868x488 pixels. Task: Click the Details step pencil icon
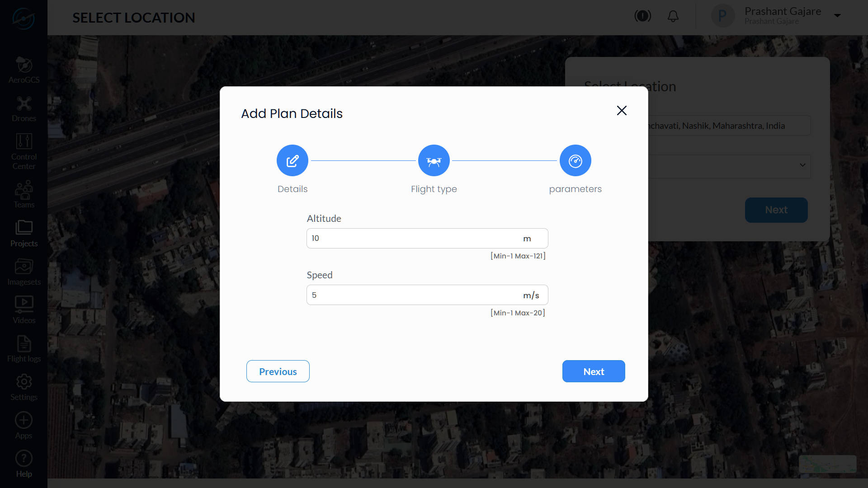292,160
